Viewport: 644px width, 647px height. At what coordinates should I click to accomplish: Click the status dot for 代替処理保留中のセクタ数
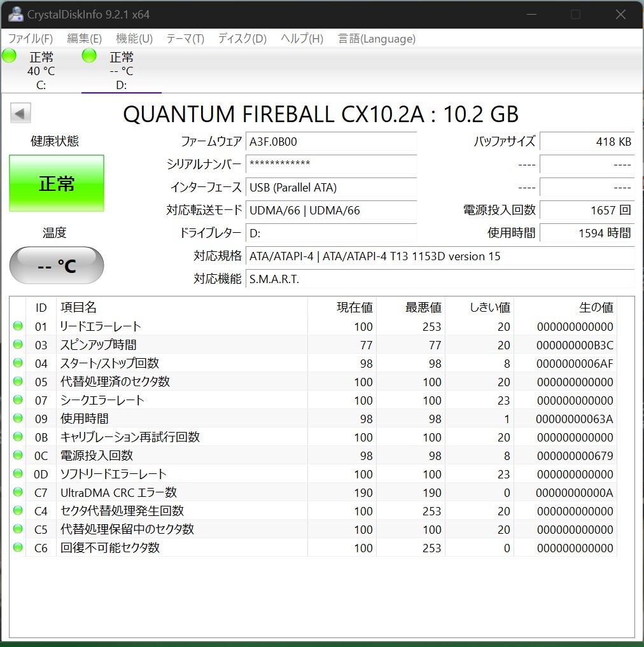pyautogui.click(x=17, y=529)
